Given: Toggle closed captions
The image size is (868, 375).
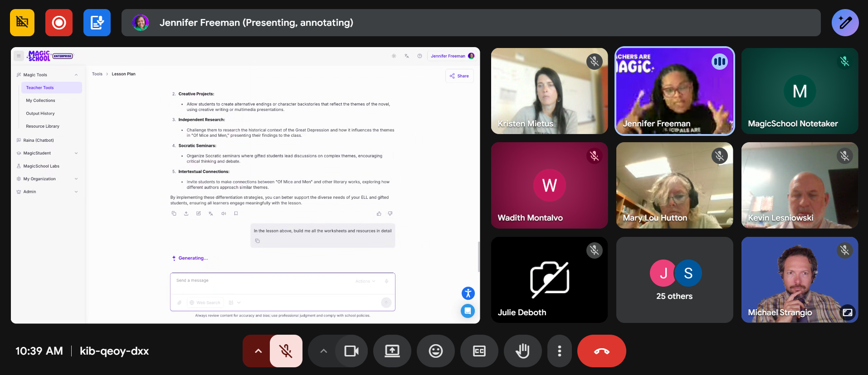Looking at the screenshot, I should coord(479,351).
